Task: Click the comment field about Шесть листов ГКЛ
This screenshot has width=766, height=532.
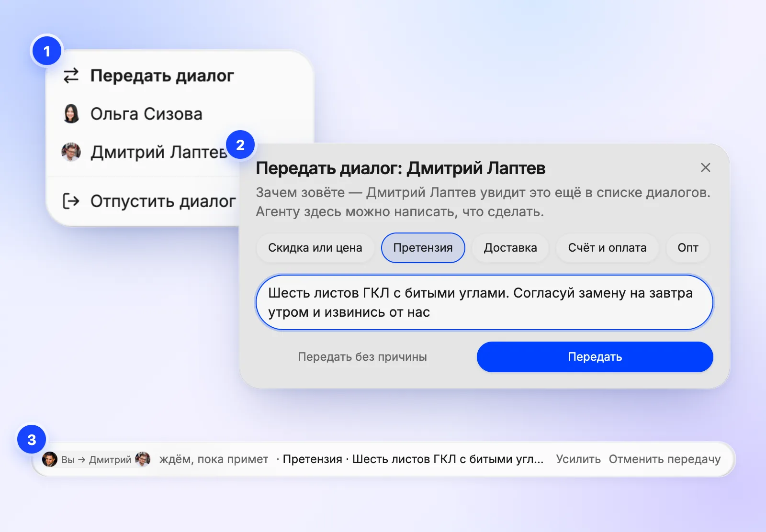Action: [x=484, y=302]
